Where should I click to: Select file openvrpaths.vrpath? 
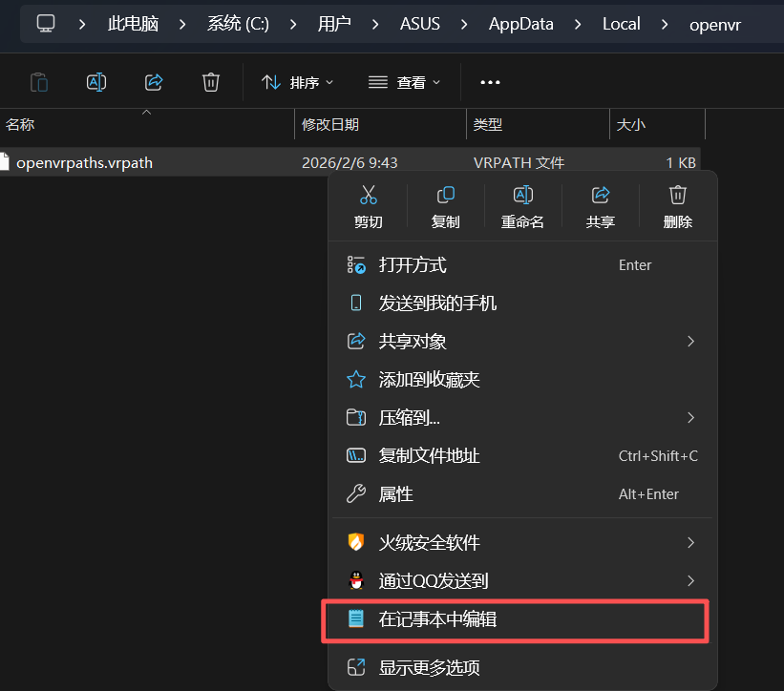84,163
